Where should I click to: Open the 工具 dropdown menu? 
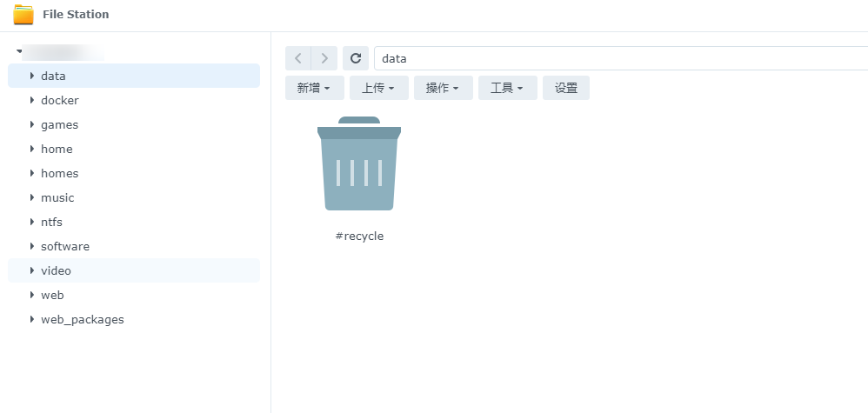coord(508,88)
